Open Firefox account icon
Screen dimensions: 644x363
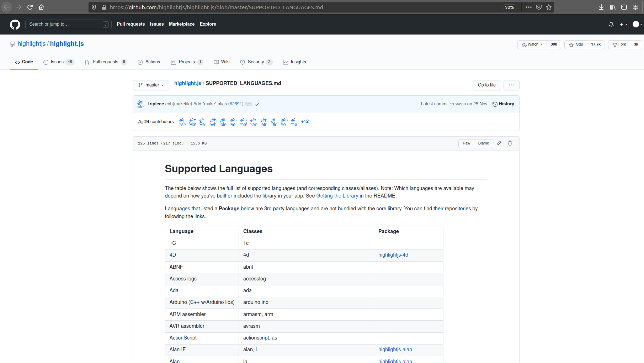[x=635, y=7]
